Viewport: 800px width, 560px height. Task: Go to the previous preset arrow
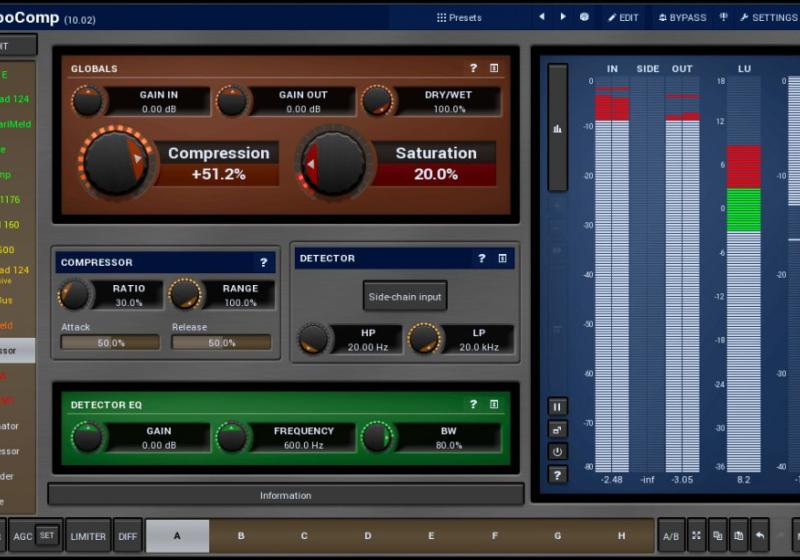point(542,17)
